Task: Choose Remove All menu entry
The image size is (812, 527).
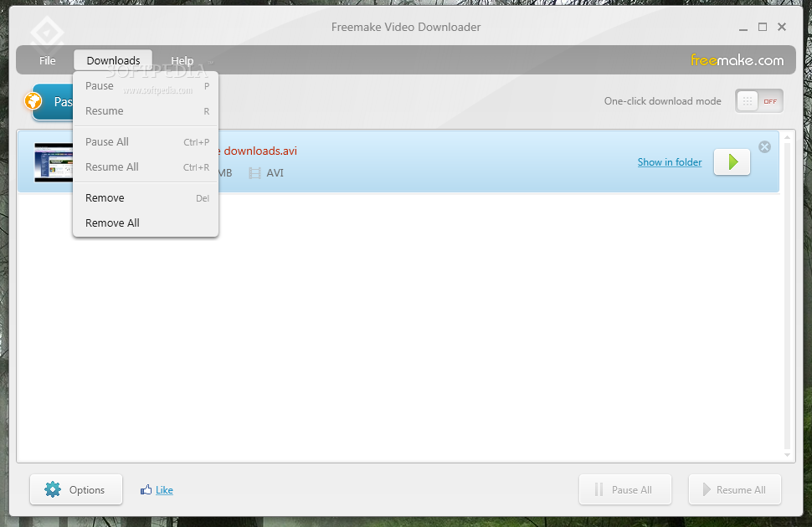Action: pos(146,223)
